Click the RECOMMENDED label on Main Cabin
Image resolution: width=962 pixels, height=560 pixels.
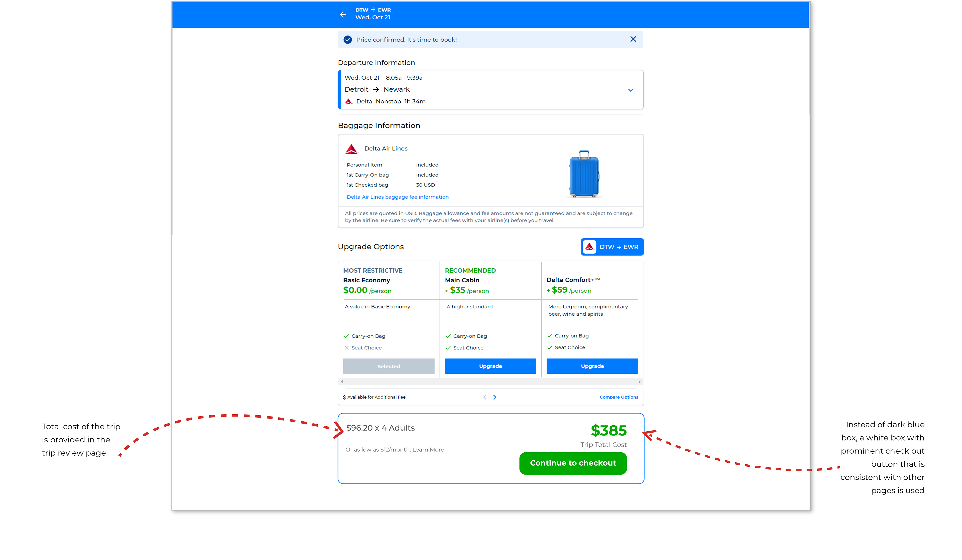coord(470,270)
